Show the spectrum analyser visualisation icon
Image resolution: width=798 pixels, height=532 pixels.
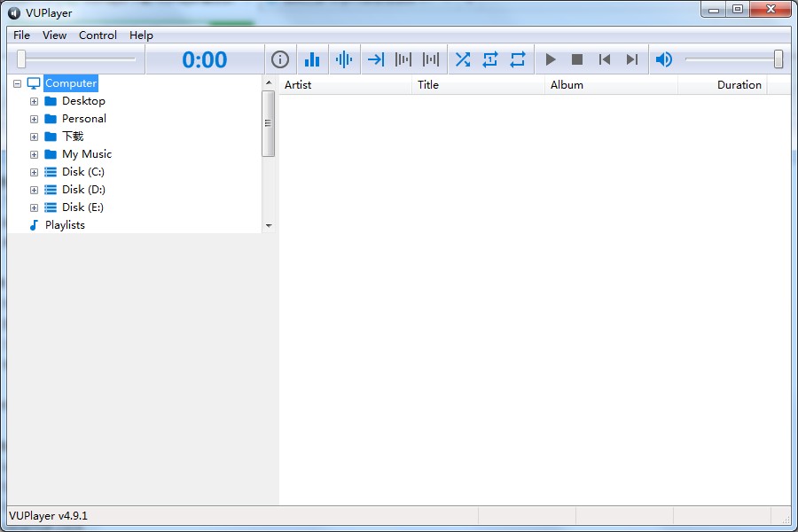pyautogui.click(x=312, y=59)
